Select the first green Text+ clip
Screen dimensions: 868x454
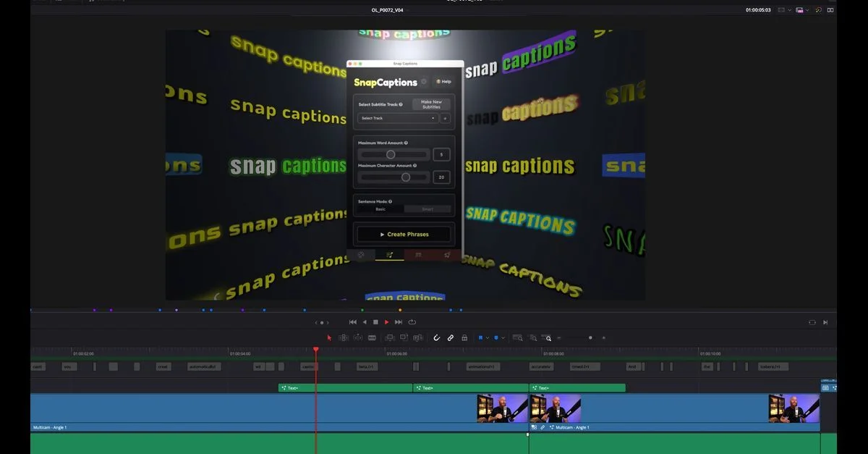(x=345, y=388)
